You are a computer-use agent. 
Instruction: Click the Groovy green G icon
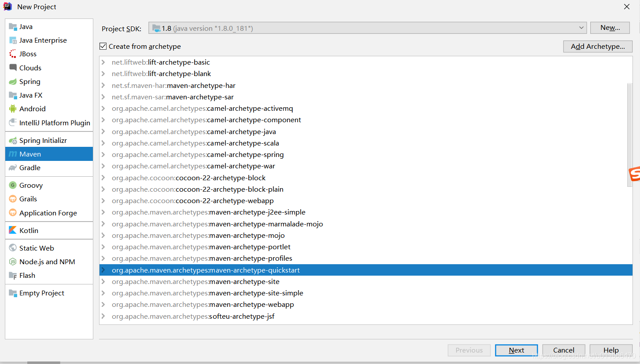[13, 186]
